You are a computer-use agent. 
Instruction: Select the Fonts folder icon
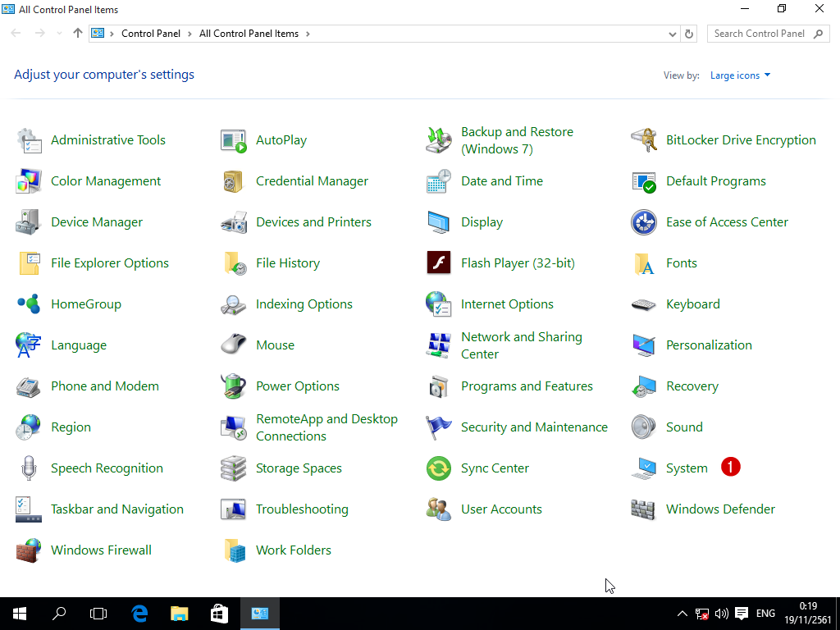644,263
